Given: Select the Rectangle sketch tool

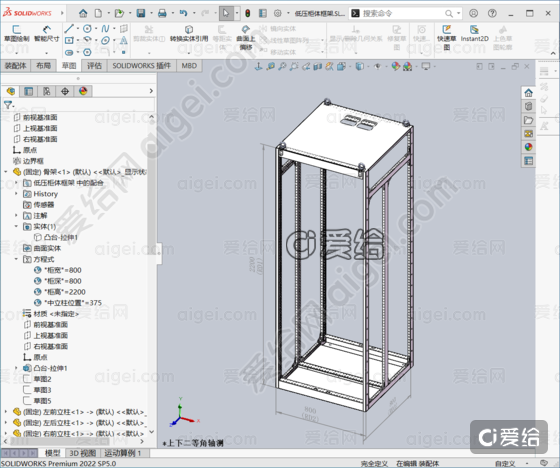Looking at the screenshot, I should tap(69, 40).
